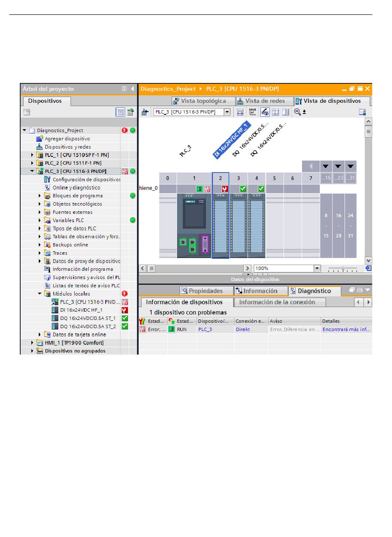Open Configuración de dispositivos item
Image resolution: width=392 pixels, height=537 pixels.
[x=87, y=180]
